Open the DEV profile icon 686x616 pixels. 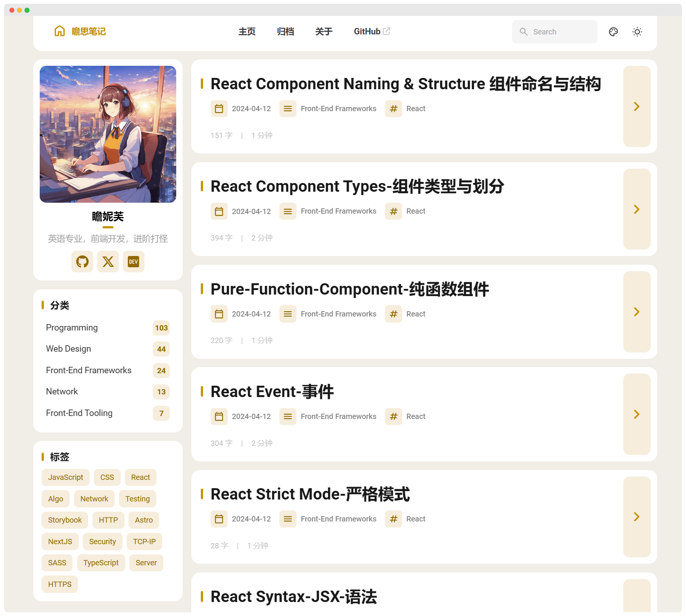click(x=133, y=261)
